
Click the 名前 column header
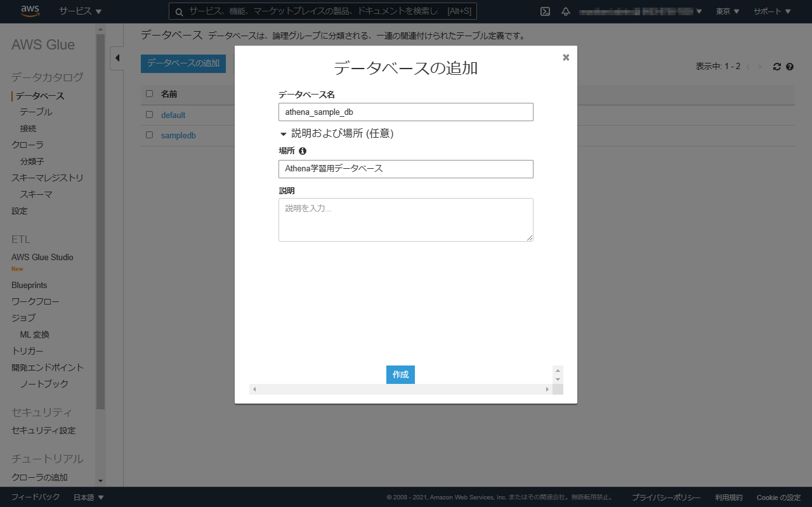(169, 94)
